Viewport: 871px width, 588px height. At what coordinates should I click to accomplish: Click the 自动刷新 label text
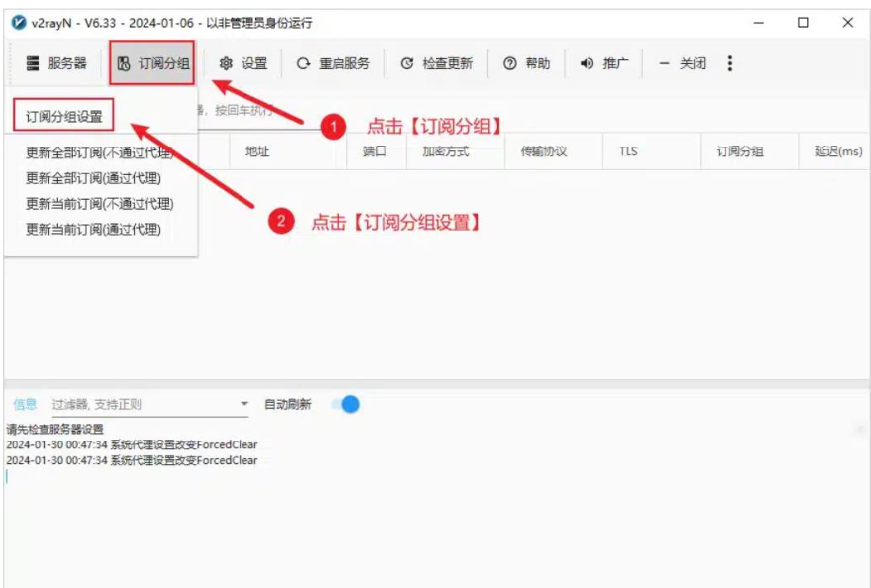pyautogui.click(x=288, y=404)
